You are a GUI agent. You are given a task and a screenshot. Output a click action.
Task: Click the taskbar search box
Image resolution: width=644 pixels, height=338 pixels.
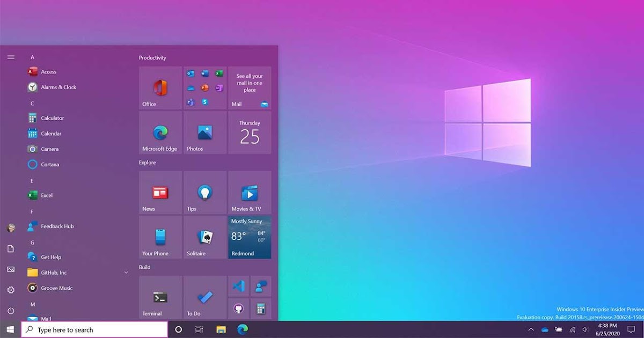click(94, 329)
